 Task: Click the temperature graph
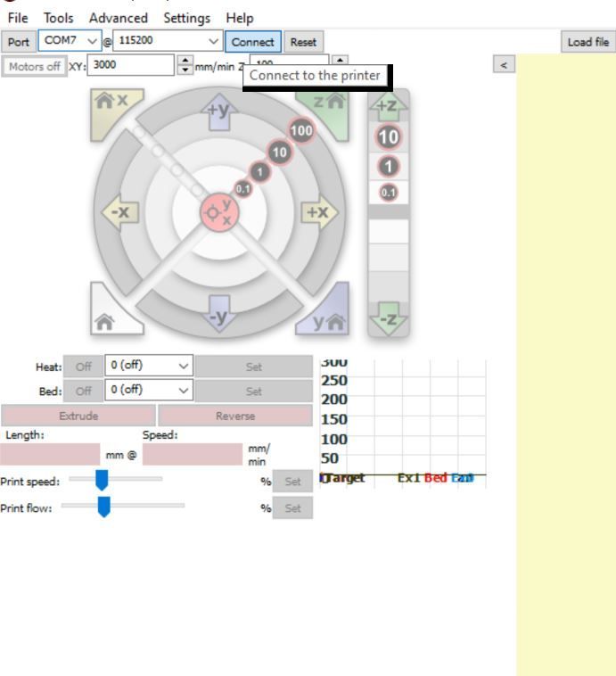[403, 424]
